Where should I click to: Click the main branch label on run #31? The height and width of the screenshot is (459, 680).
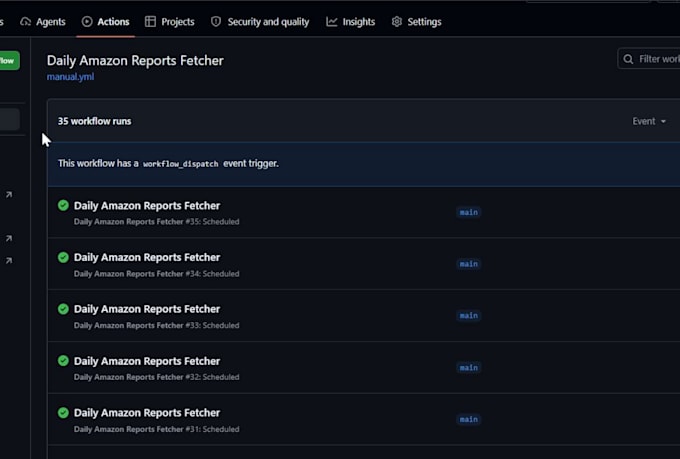tap(469, 419)
